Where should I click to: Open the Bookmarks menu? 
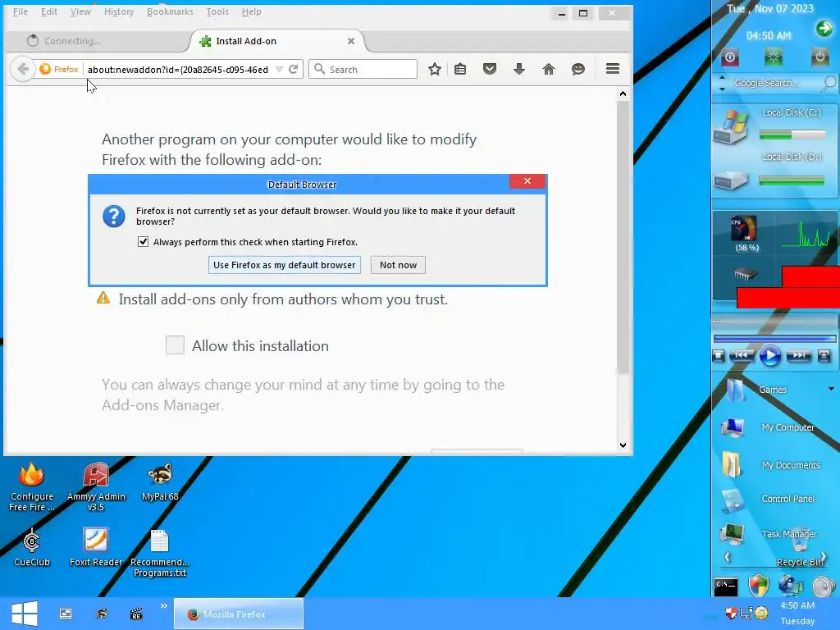point(170,11)
